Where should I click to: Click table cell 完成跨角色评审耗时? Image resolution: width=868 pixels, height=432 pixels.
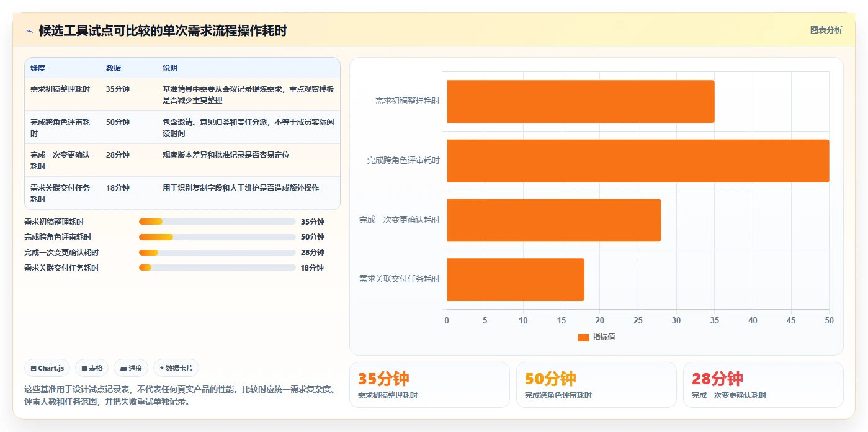pos(60,127)
